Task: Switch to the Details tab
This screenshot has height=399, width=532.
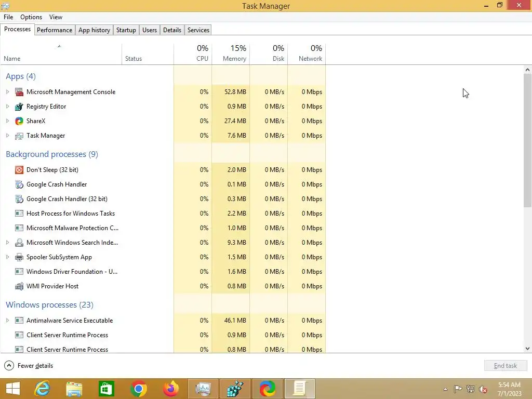Action: [172, 30]
